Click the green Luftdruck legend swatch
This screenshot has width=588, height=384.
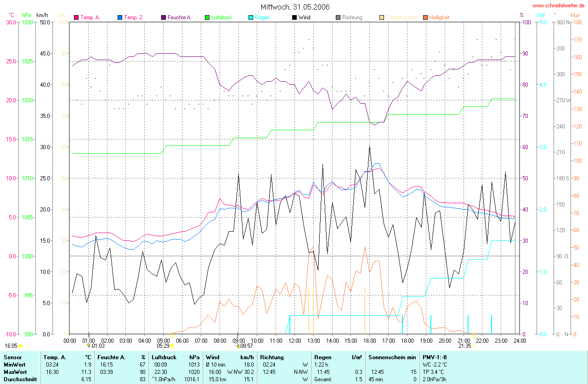pos(207,17)
